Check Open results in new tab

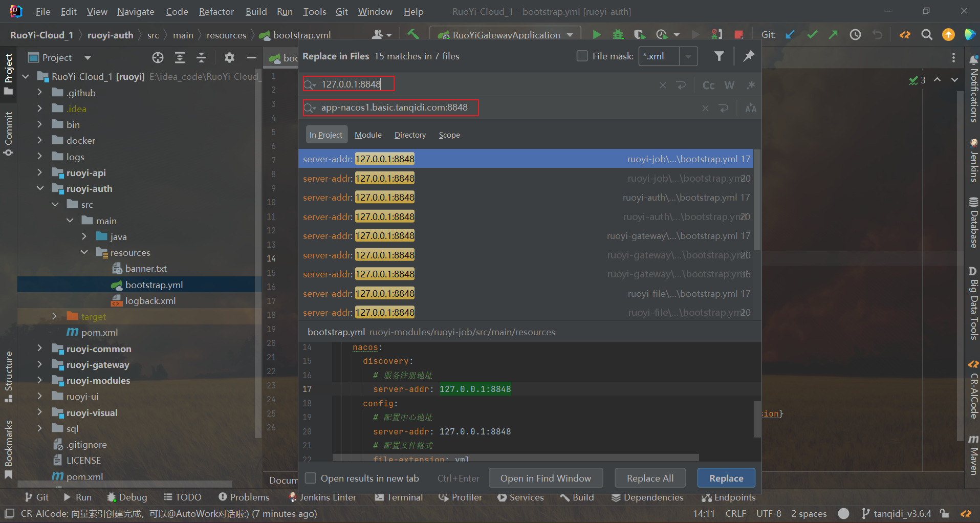tap(310, 478)
